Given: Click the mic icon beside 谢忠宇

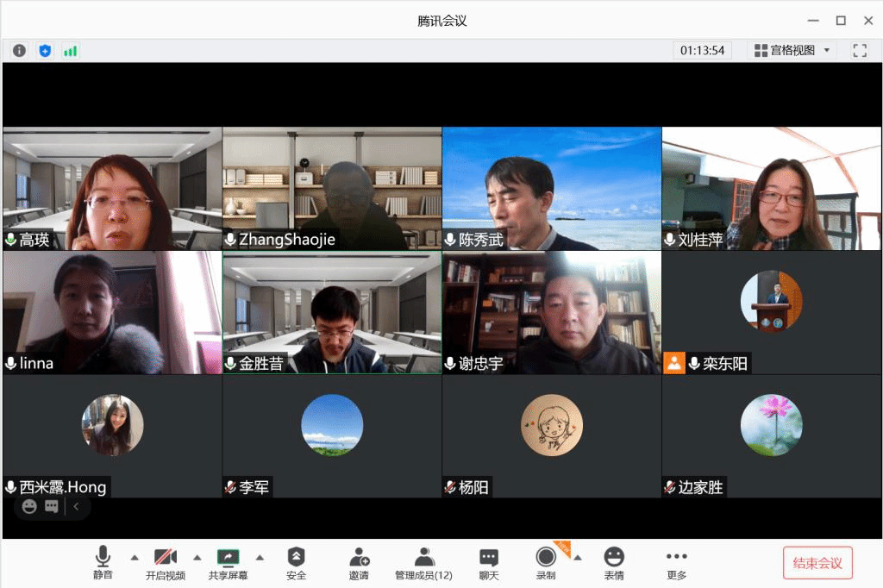Looking at the screenshot, I should click(450, 363).
